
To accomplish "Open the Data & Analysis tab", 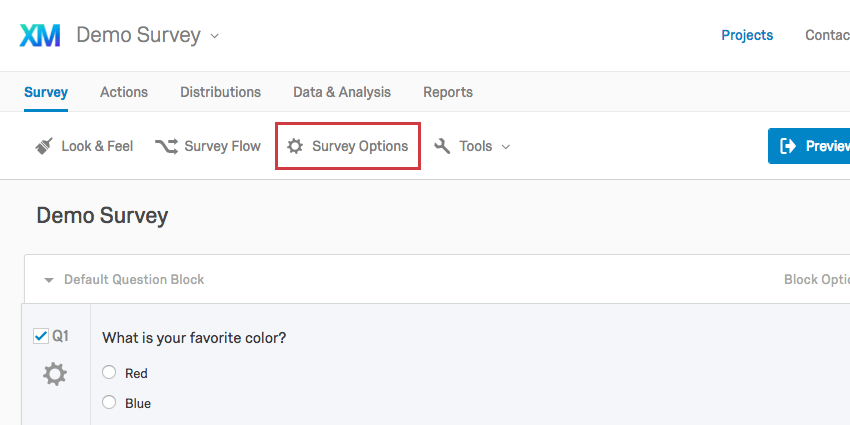I will tap(342, 92).
